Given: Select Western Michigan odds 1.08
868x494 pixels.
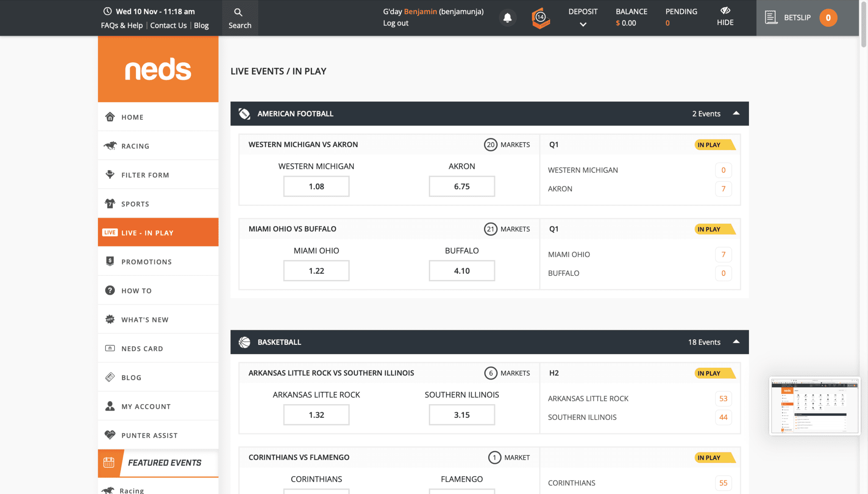Looking at the screenshot, I should click(316, 186).
